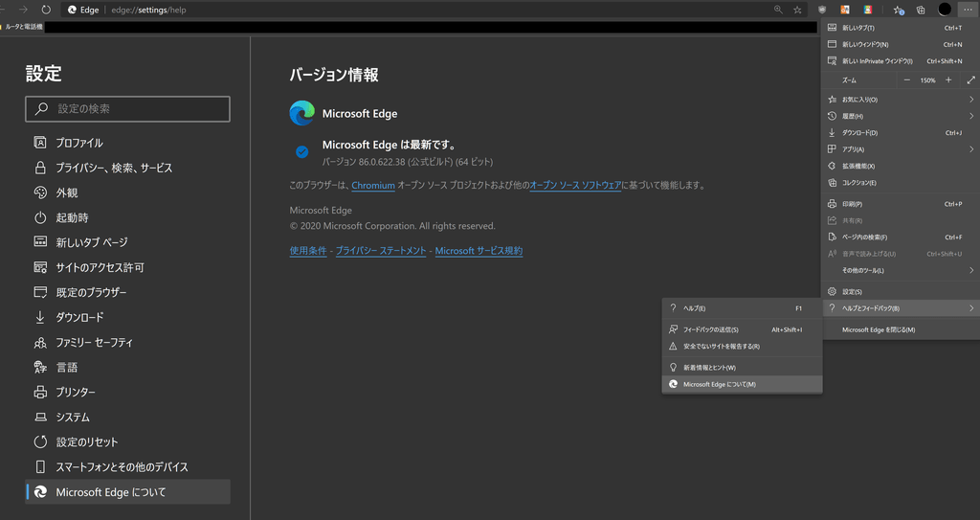This screenshot has height=520, width=980.
Task: Select ページ内の検索(F) menu item
Action: pos(900,237)
